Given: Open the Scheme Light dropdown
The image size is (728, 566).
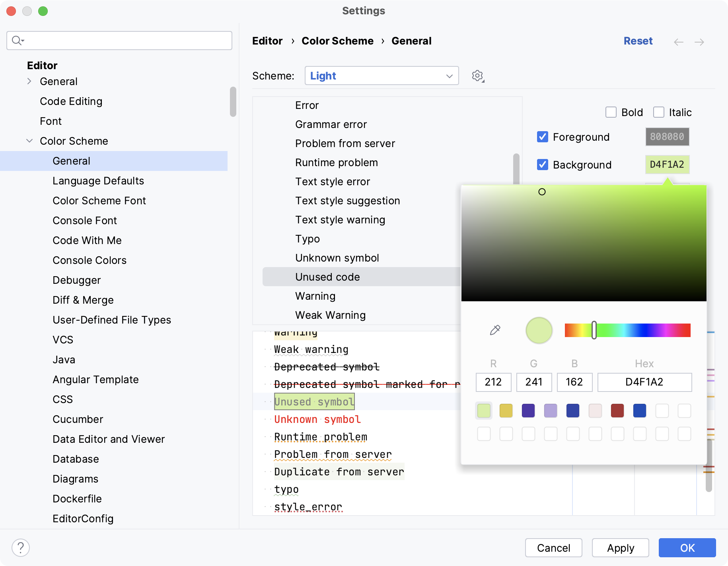Looking at the screenshot, I should pos(382,76).
